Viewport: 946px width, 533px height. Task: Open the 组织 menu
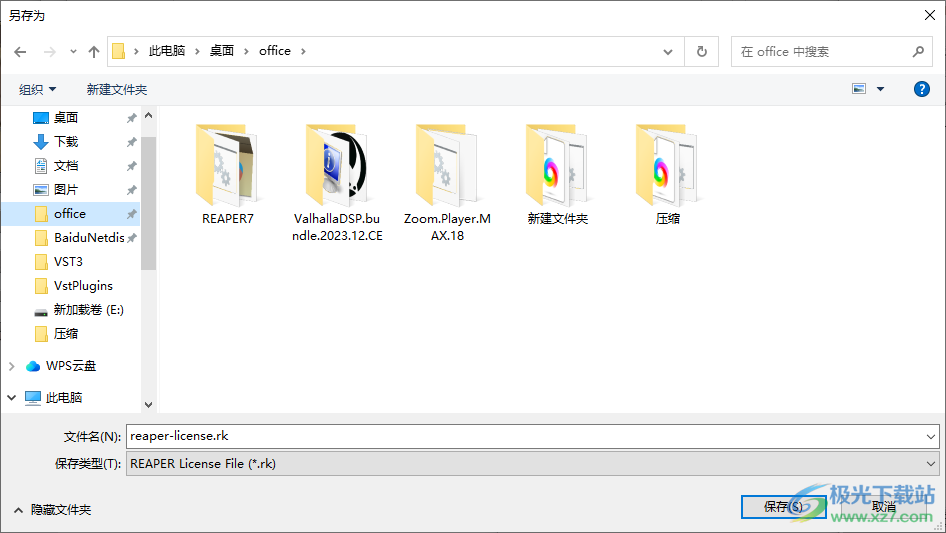point(38,89)
